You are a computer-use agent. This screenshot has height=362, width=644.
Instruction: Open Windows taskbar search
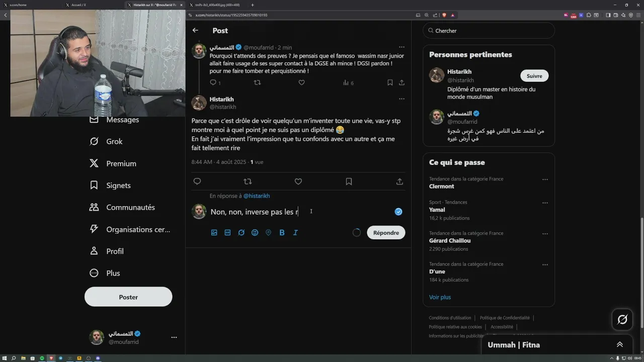(x=14, y=358)
